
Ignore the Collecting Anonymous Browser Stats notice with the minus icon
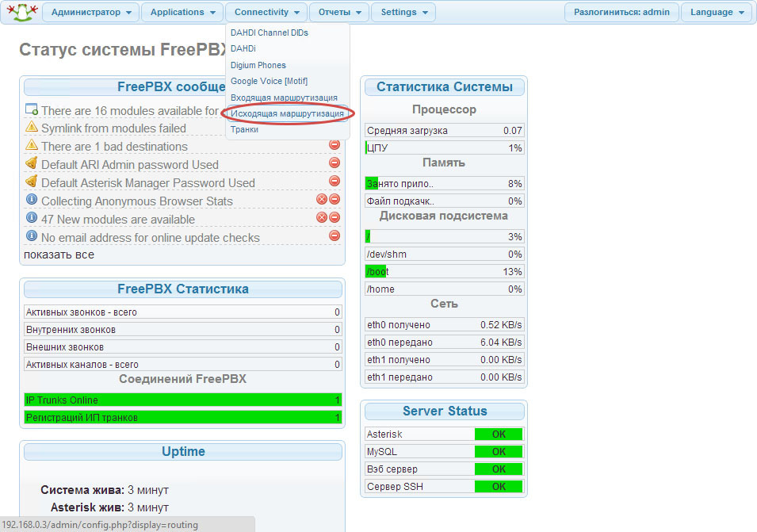click(335, 199)
